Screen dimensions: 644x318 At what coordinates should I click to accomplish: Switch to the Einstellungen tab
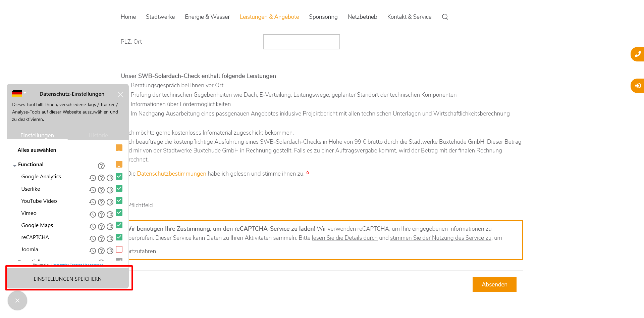coord(37,135)
